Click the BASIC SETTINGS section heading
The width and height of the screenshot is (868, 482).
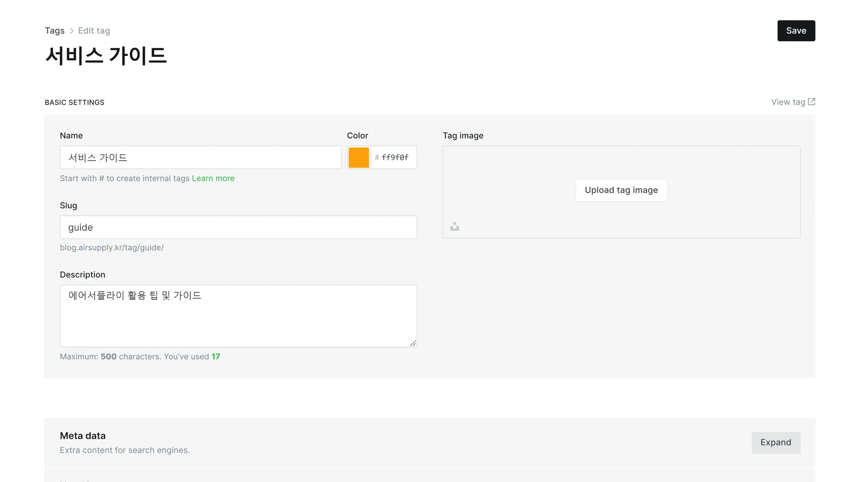point(74,102)
